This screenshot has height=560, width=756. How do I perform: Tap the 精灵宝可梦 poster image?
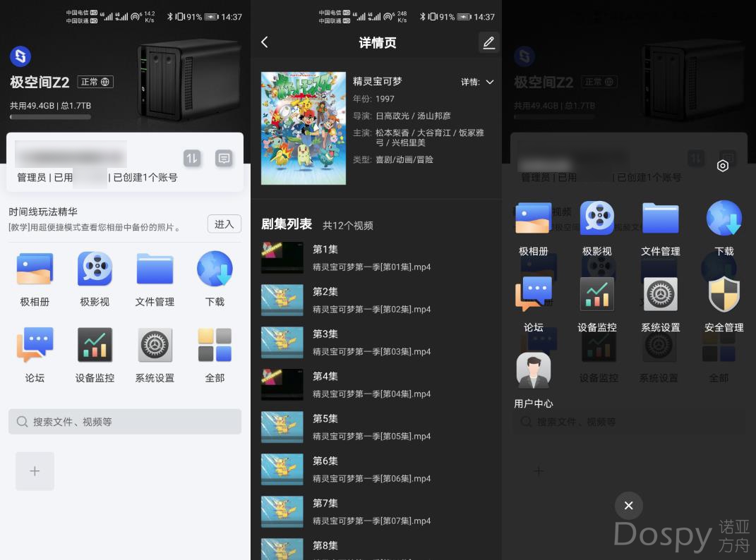(x=304, y=128)
